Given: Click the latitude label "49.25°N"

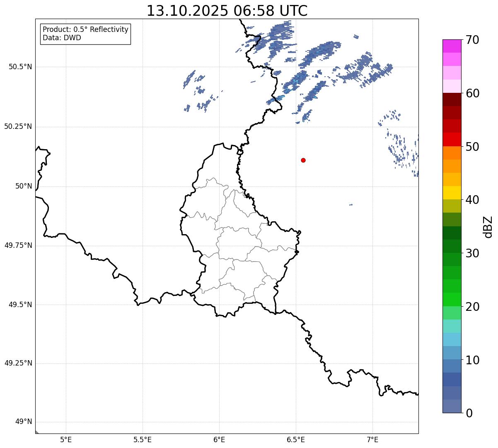Looking at the screenshot, I should tap(18, 363).
